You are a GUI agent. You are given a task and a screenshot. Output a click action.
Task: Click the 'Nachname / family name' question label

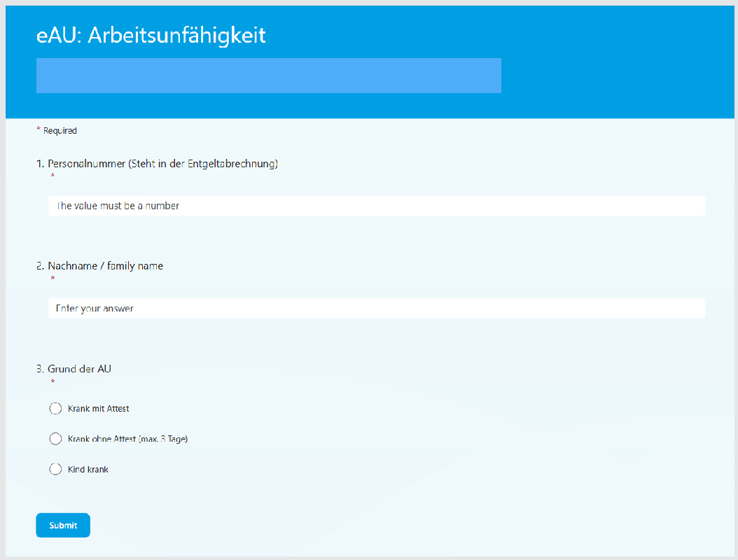point(105,266)
